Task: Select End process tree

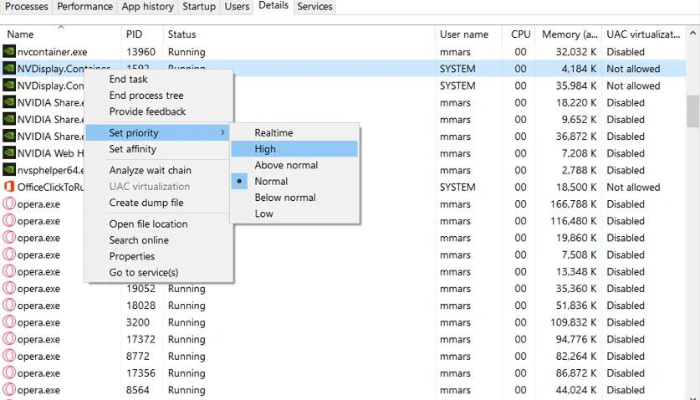Action: 159,95
